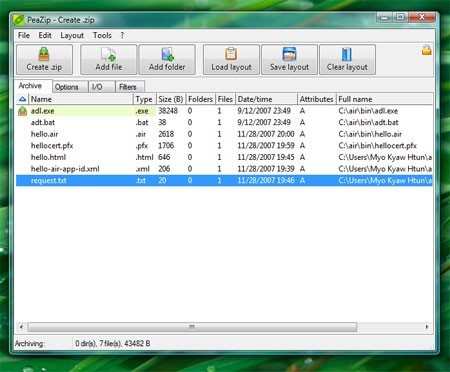Open the Layout menu

(72, 35)
